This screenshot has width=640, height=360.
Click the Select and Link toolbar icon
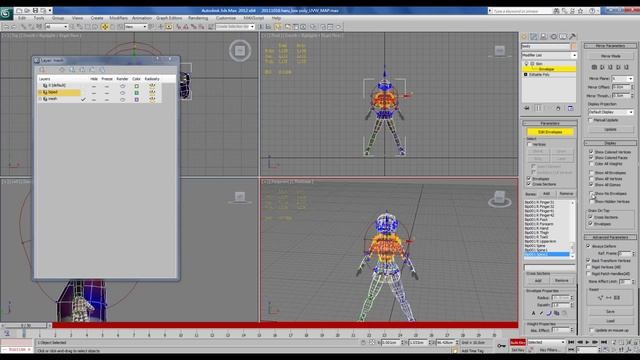pos(24,27)
